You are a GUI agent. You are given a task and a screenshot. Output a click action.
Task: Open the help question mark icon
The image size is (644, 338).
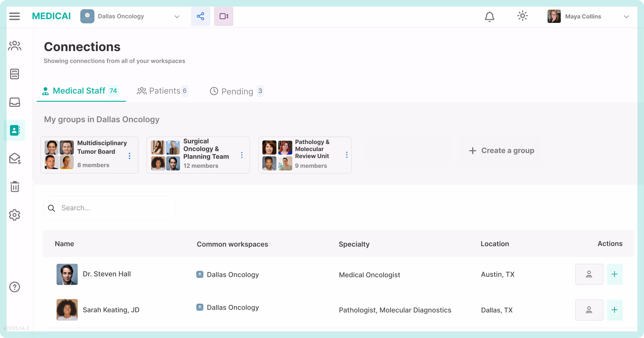click(x=15, y=287)
